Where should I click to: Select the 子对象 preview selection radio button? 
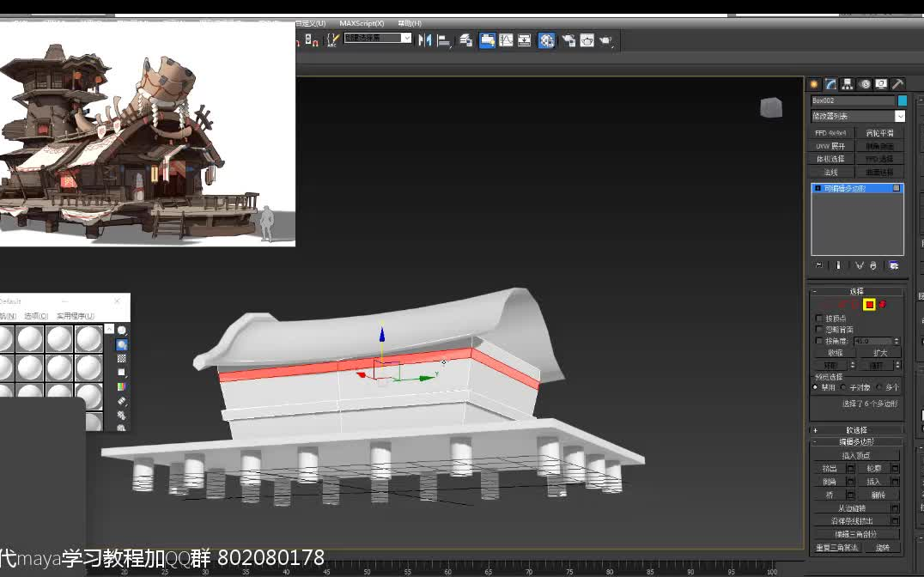843,386
